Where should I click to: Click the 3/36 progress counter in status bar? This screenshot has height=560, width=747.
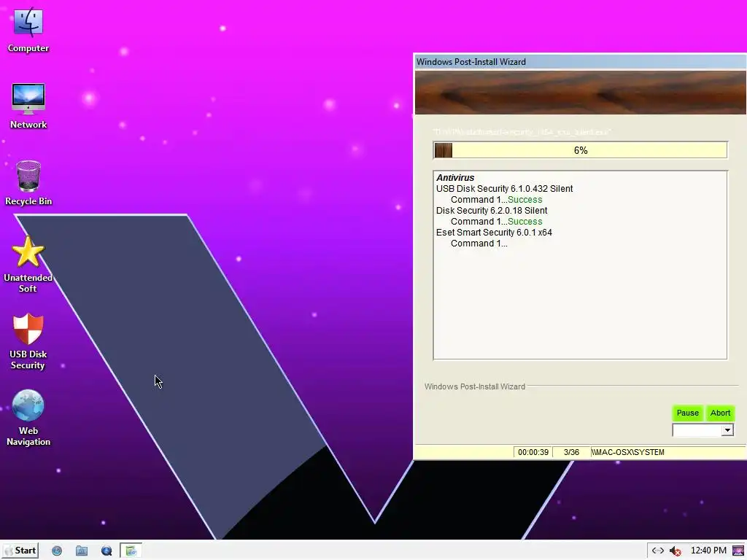pyautogui.click(x=571, y=452)
